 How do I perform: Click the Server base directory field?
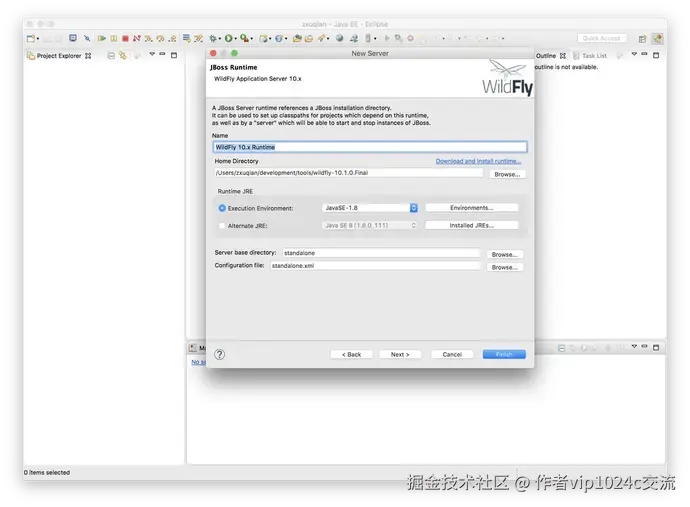coord(381,253)
